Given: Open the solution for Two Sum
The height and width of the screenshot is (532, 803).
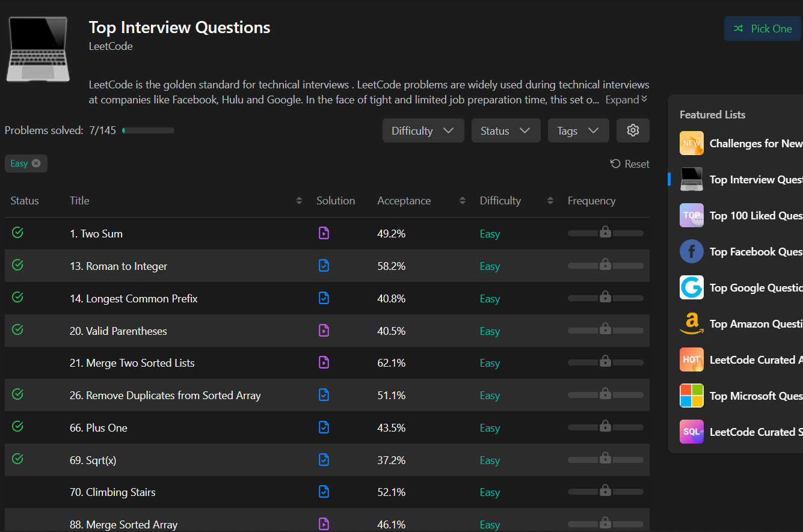Looking at the screenshot, I should tap(324, 233).
